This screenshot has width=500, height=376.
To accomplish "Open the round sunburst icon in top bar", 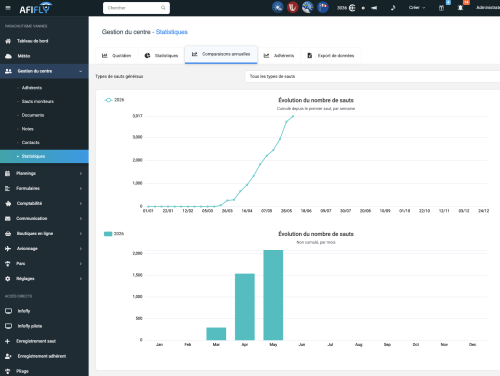I will coord(307,7).
